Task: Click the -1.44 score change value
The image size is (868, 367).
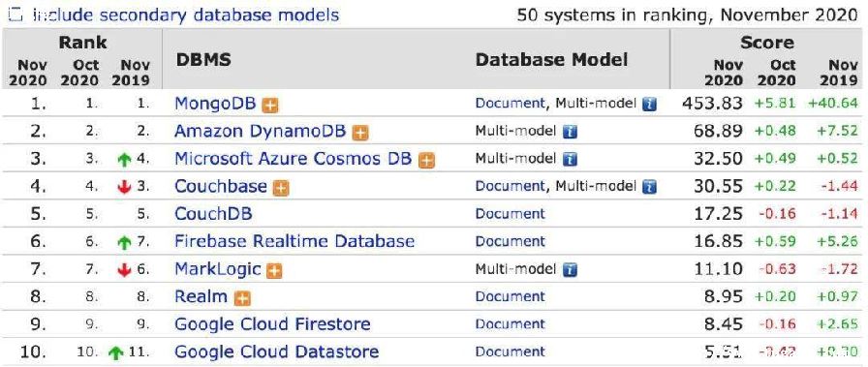Action: pos(840,187)
